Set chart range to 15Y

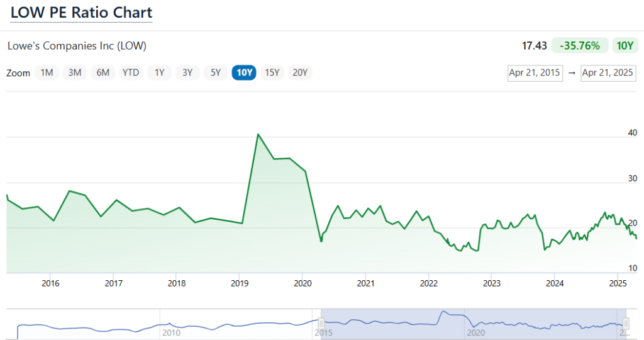[272, 73]
